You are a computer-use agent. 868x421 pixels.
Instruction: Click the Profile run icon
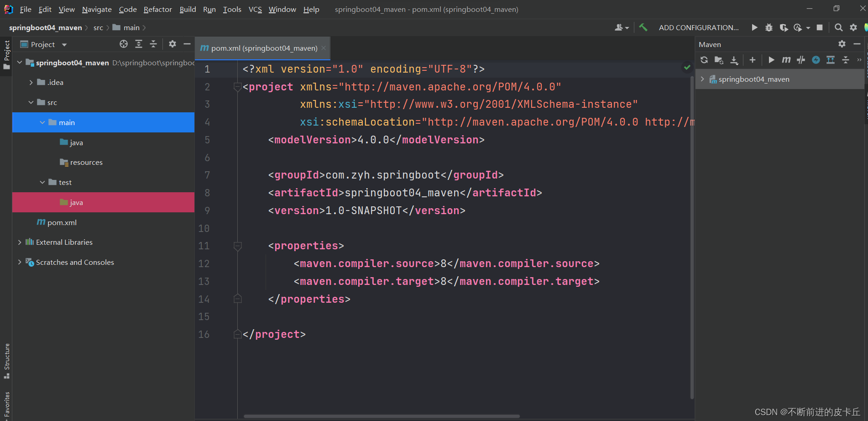coord(798,27)
